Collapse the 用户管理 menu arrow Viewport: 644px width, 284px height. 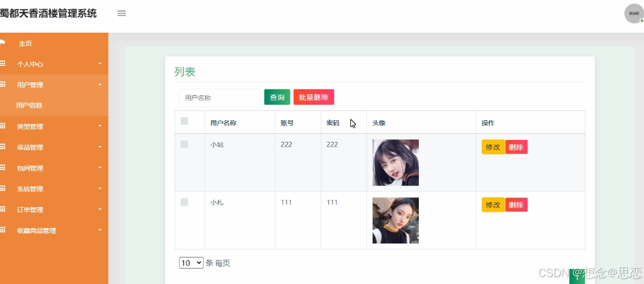(100, 84)
